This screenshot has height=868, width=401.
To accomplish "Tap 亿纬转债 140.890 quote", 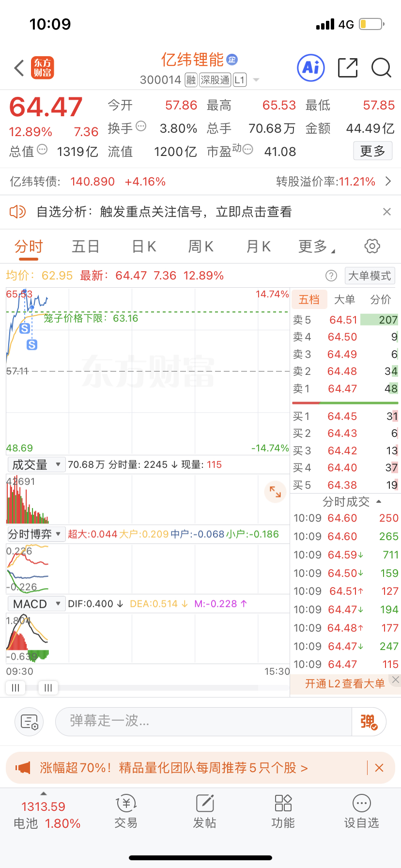I will click(88, 182).
